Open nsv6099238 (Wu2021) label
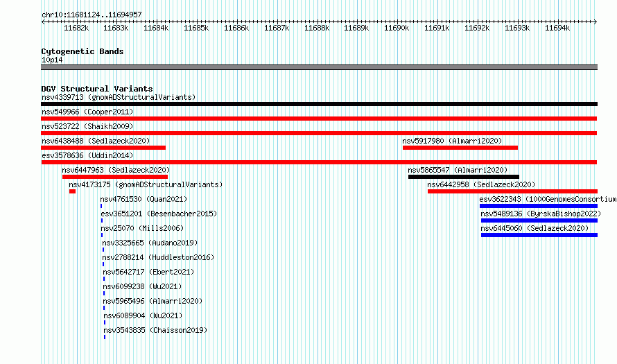The width and height of the screenshot is (617, 364). pyautogui.click(x=142, y=286)
